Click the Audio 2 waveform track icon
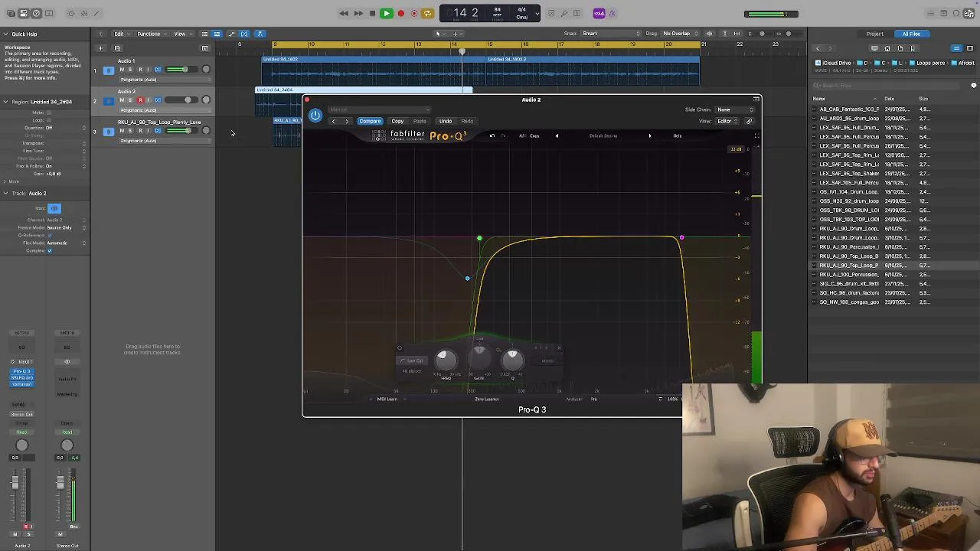The image size is (980, 551). [x=108, y=101]
